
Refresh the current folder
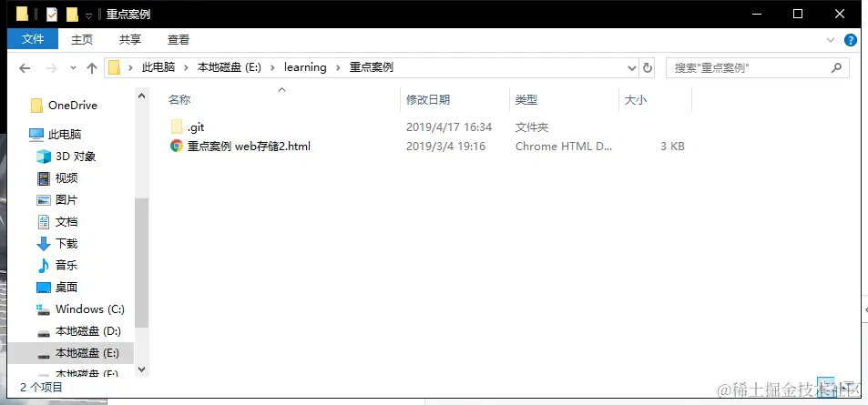tap(647, 68)
